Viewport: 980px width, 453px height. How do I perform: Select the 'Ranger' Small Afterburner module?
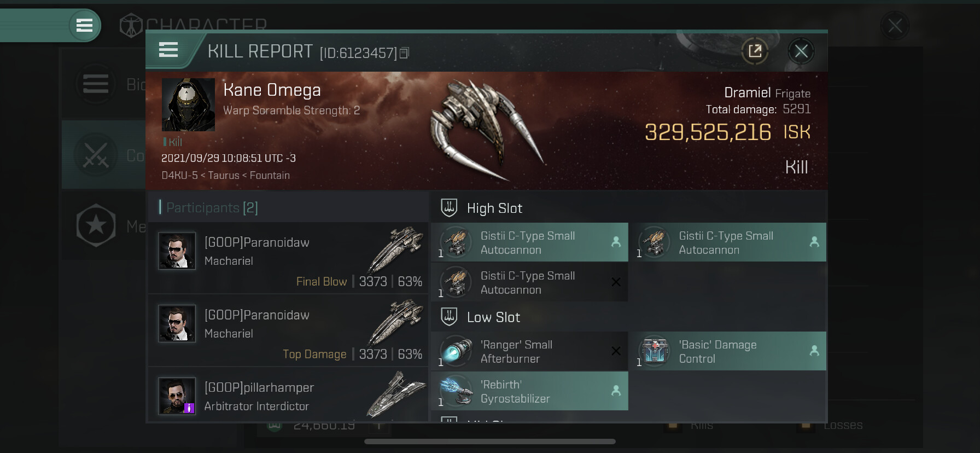click(529, 351)
